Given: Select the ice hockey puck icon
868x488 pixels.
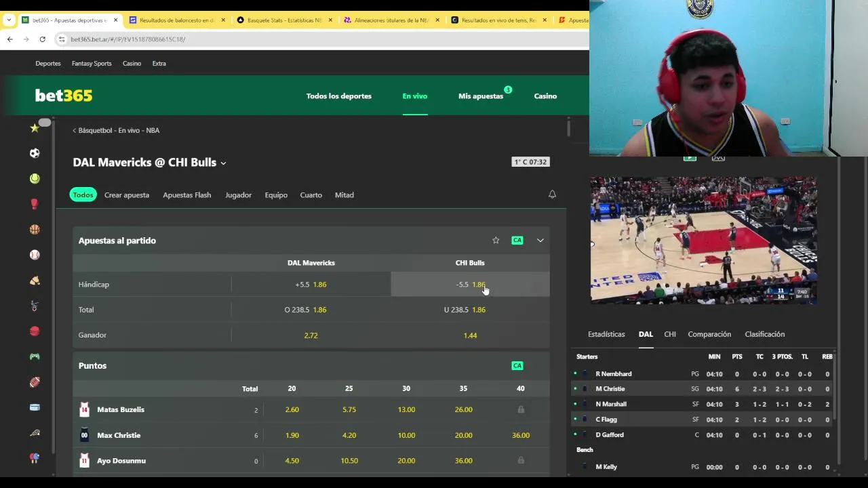Looking at the screenshot, I should tap(35, 407).
